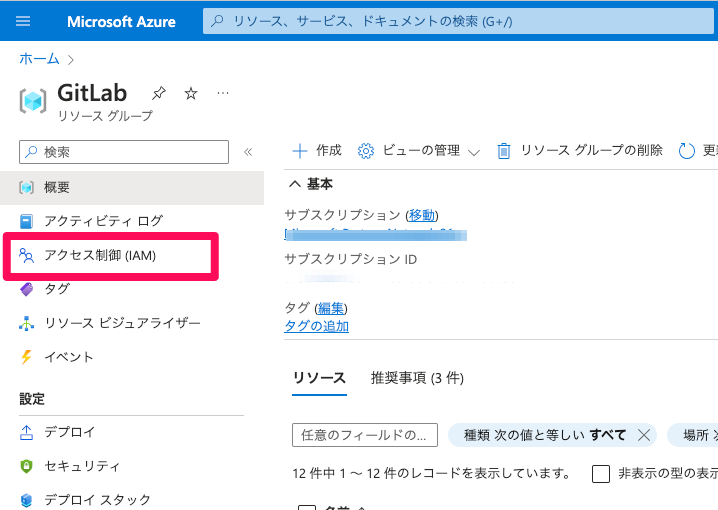Open the more options ellipsis
The image size is (718, 510).
[223, 93]
